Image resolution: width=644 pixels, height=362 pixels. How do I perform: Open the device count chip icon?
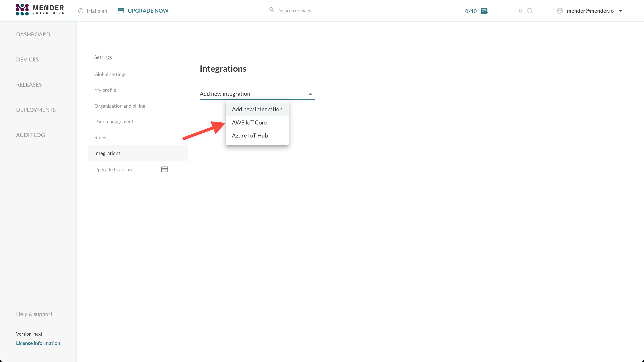click(484, 11)
